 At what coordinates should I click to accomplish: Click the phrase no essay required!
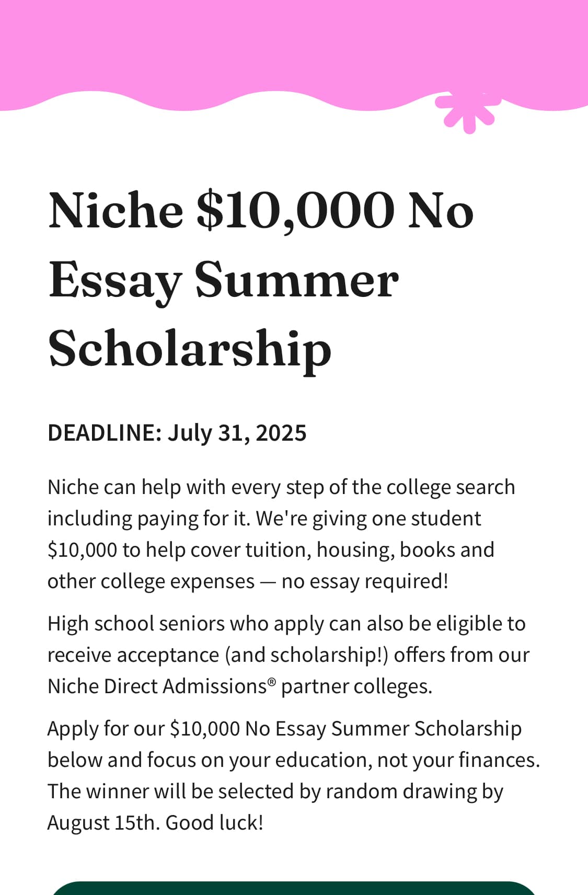tap(365, 581)
